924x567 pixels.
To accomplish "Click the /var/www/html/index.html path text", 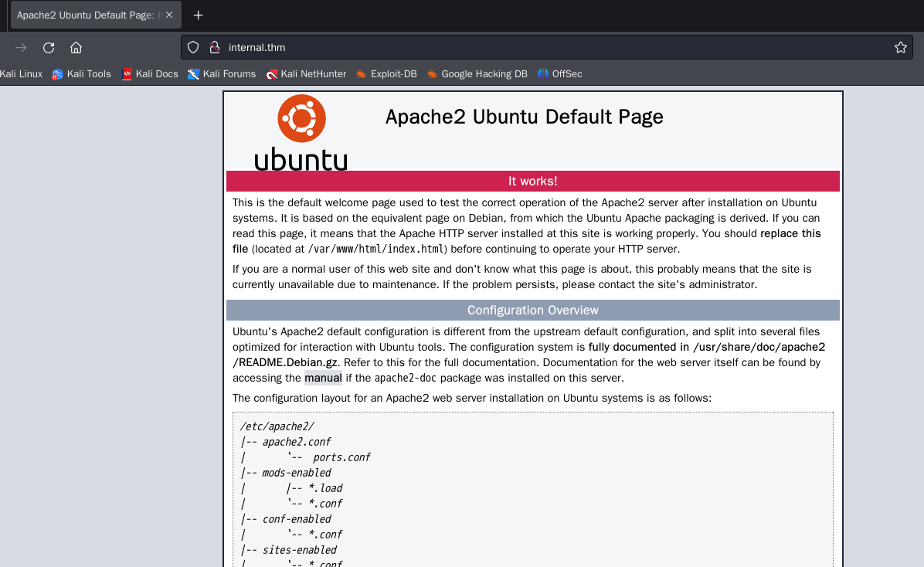I will click(x=377, y=250).
